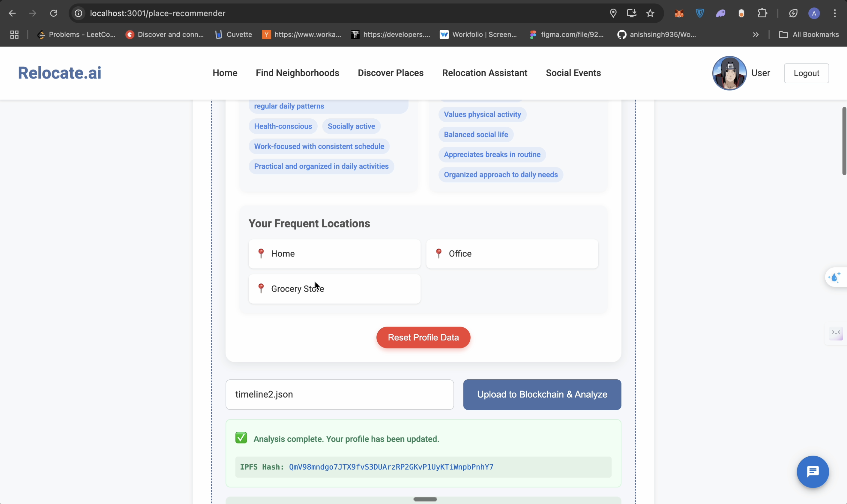Click the Values physical activity tag
Viewport: 847px width, 504px height.
point(482,114)
